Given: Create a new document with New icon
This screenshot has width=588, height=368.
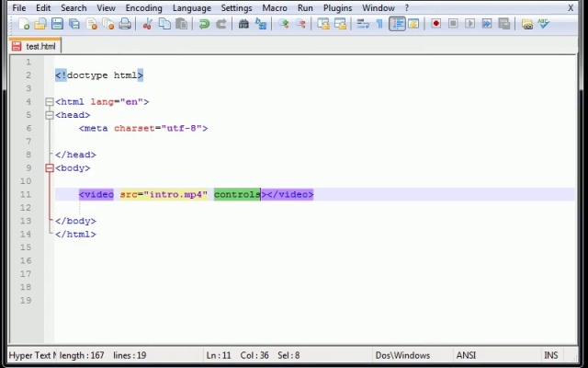Looking at the screenshot, I should pyautogui.click(x=24, y=24).
